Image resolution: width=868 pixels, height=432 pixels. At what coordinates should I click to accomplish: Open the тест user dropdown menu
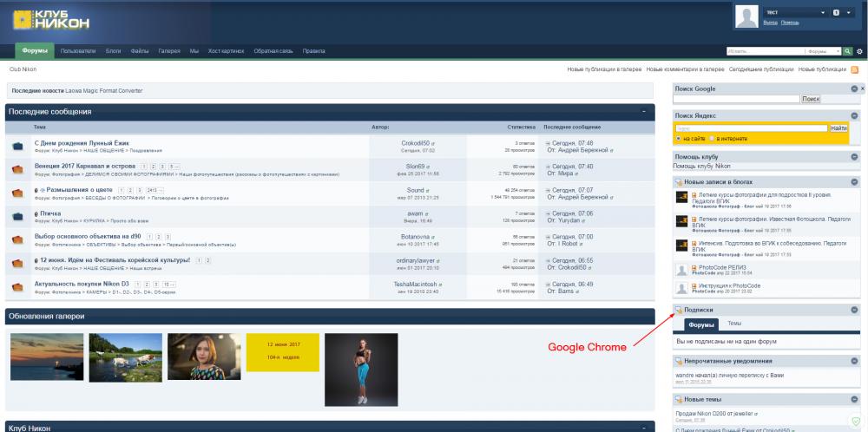coord(795,12)
